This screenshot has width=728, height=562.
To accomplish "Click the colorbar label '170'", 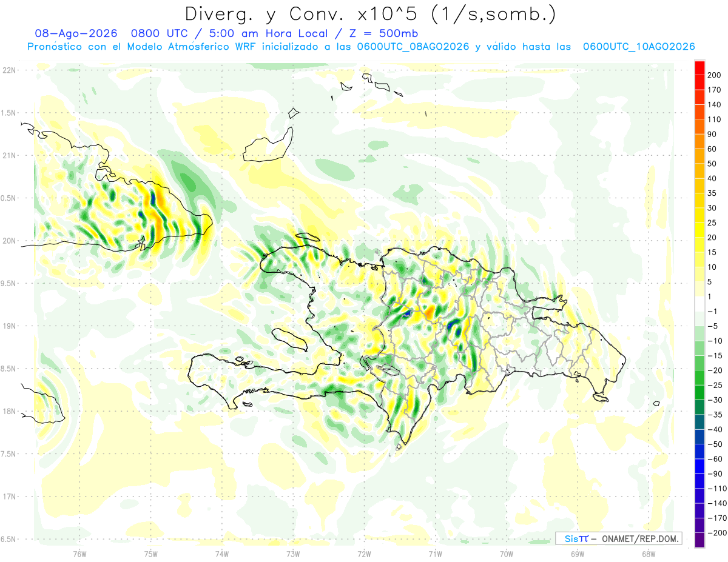I will point(715,90).
